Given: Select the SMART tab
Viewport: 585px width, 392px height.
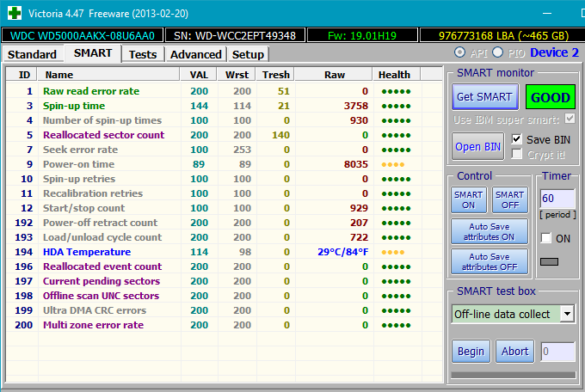Looking at the screenshot, I should (93, 53).
